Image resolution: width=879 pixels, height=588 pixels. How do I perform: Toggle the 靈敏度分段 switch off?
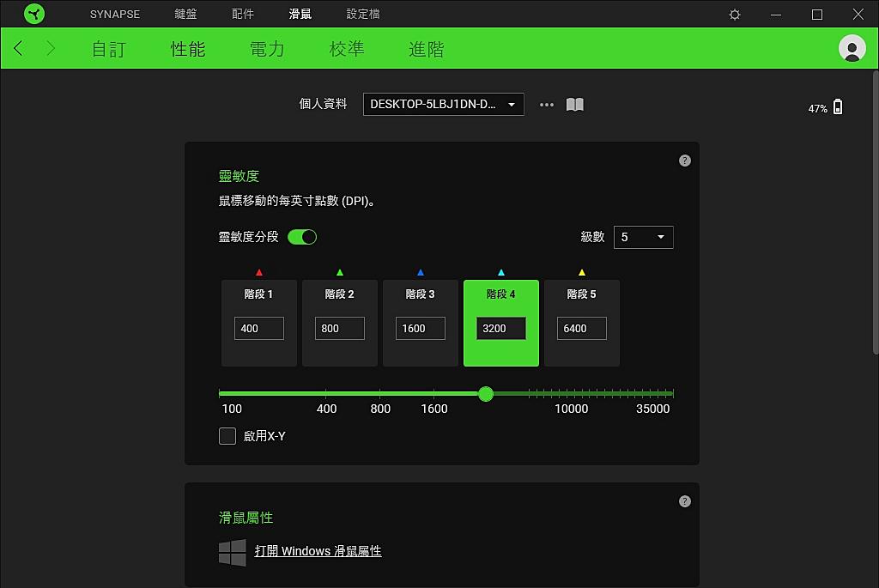(302, 237)
